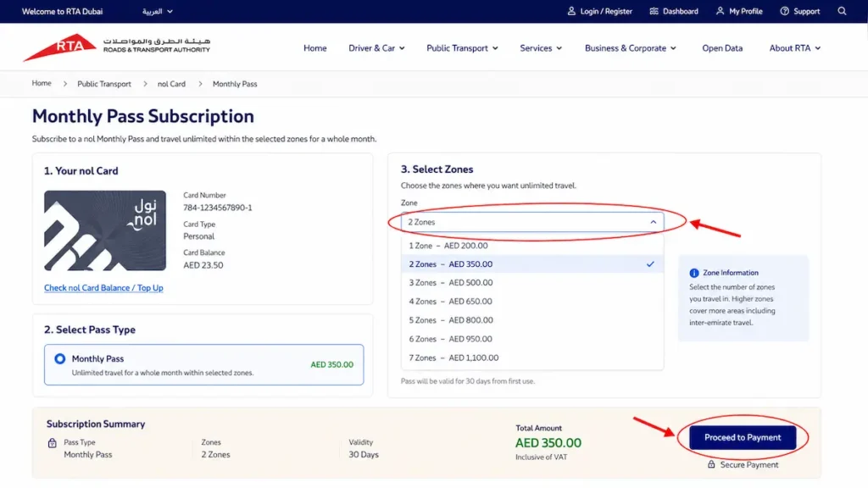This screenshot has width=868, height=488.
Task: Click the Zone Information info icon
Action: click(693, 273)
